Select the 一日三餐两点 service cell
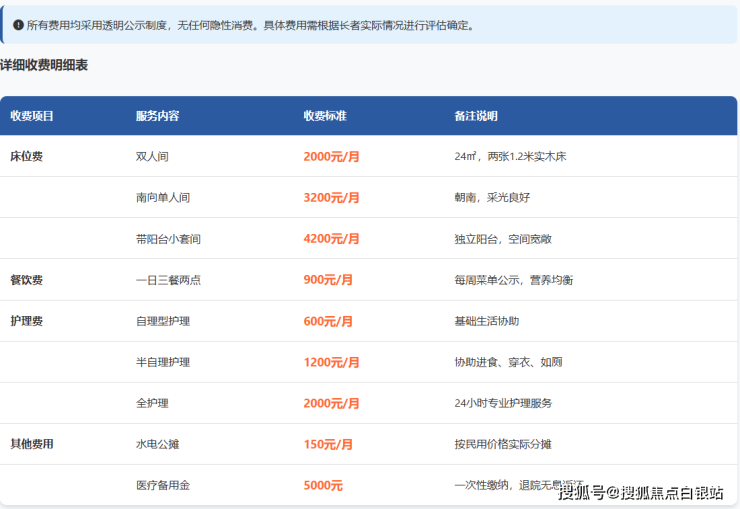The image size is (740, 509). click(x=168, y=280)
